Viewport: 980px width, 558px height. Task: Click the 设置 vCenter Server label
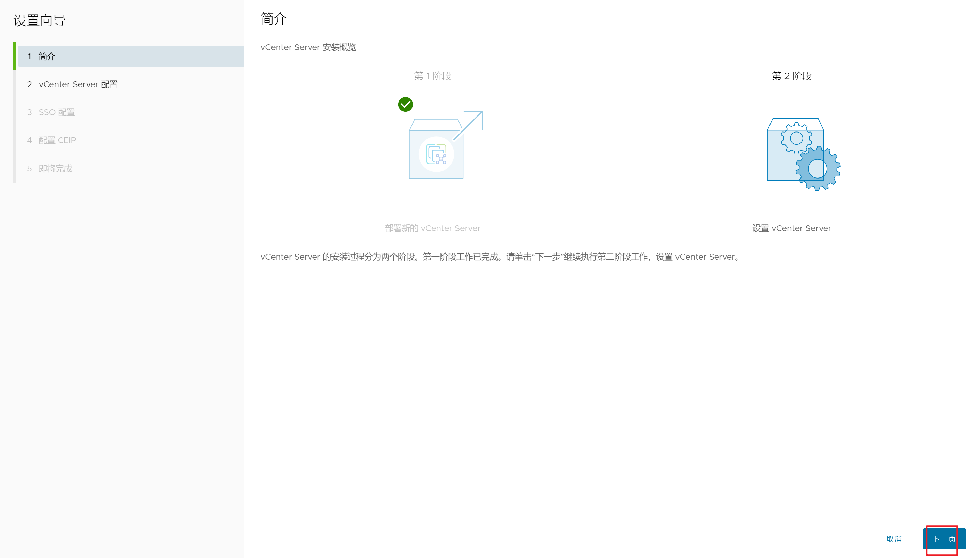[x=792, y=228]
